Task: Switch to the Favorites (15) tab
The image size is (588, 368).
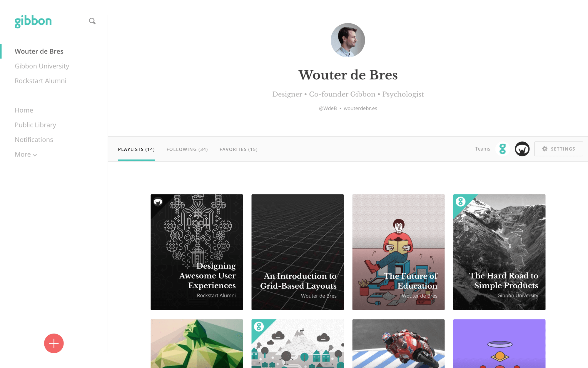Action: click(x=238, y=149)
